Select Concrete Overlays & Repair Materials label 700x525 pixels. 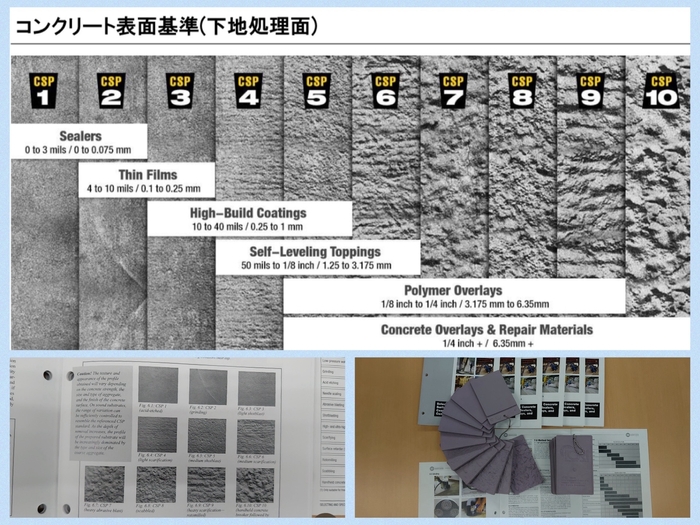coord(487,335)
